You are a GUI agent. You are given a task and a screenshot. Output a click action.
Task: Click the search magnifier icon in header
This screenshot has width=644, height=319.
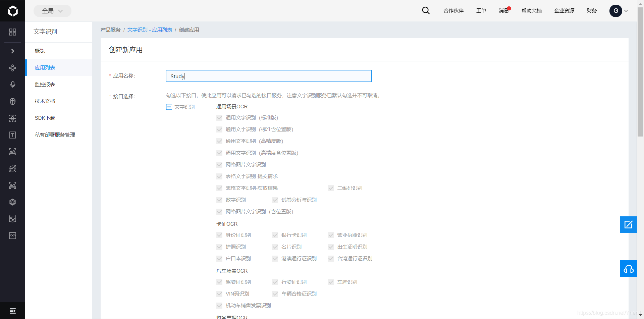[x=426, y=10]
